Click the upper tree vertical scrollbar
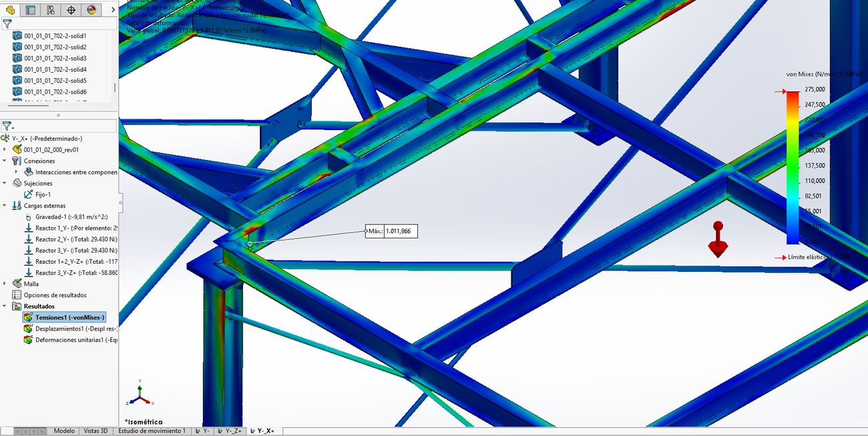This screenshot has height=436, width=868. click(115, 87)
